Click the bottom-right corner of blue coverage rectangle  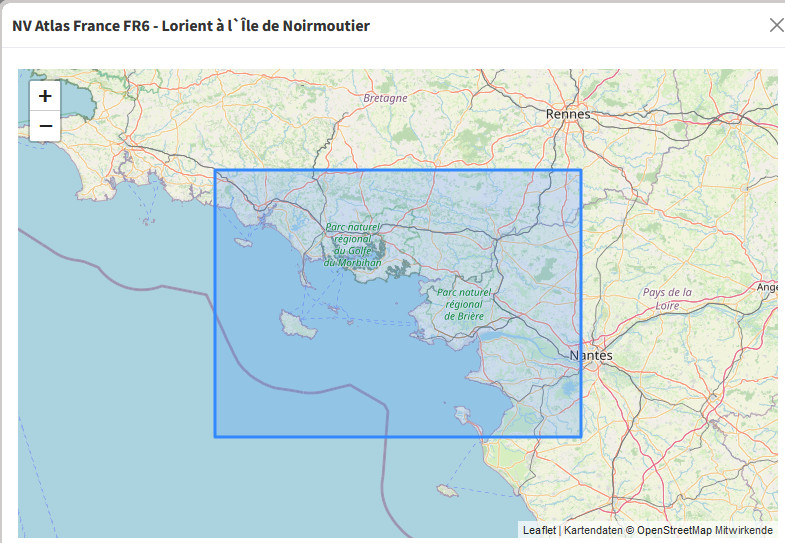click(x=581, y=436)
